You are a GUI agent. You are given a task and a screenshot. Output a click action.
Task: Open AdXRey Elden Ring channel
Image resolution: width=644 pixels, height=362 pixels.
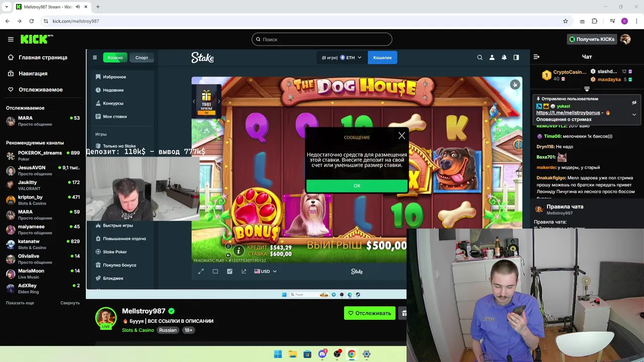pos(43,288)
